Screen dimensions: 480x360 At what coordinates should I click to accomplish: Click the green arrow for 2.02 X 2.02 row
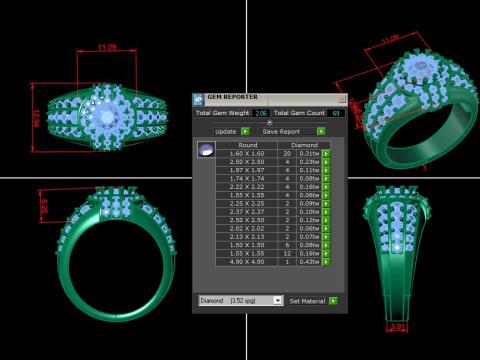pos(326,229)
